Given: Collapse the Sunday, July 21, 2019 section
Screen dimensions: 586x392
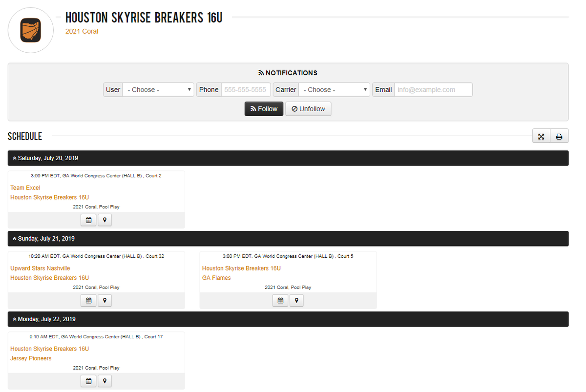Looking at the screenshot, I should point(288,239).
